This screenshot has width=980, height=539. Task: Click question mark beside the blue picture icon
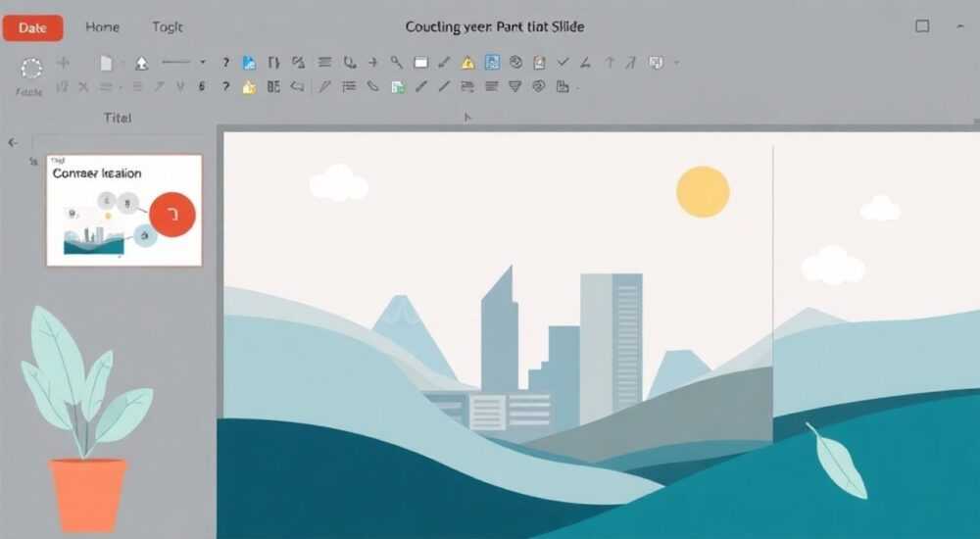[225, 63]
